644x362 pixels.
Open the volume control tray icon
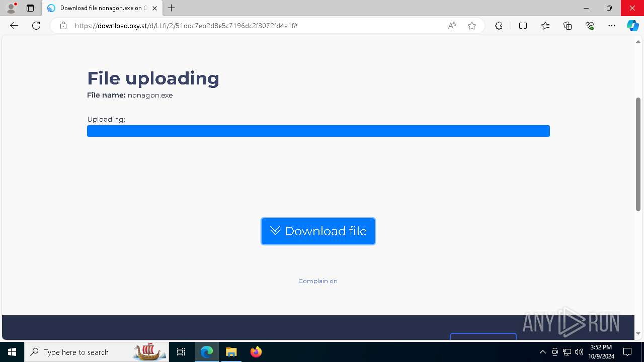click(579, 352)
